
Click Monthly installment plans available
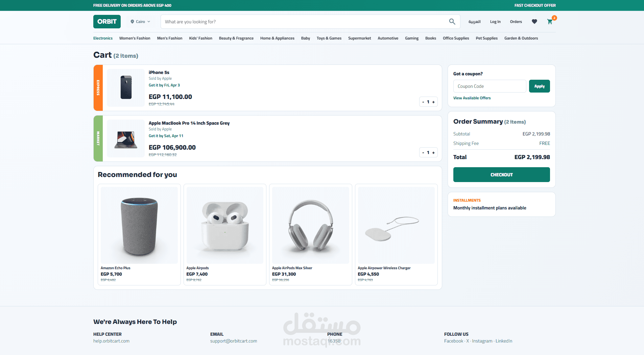click(x=490, y=208)
